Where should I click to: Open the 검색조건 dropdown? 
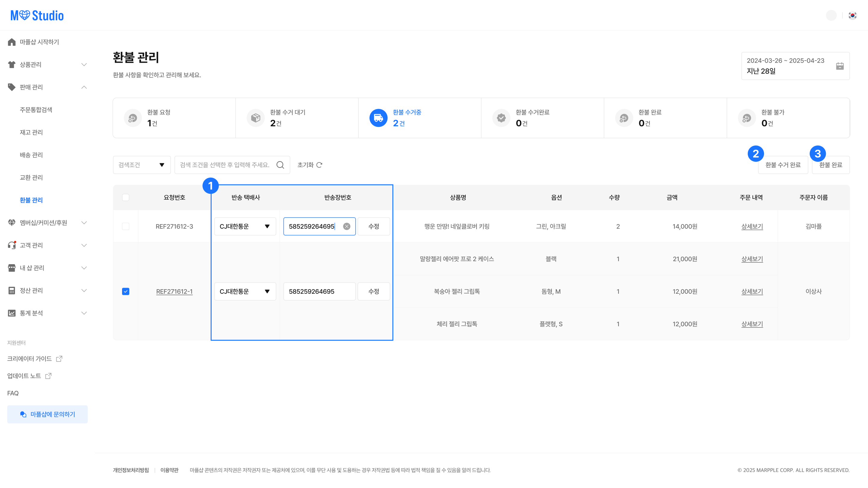tap(142, 165)
